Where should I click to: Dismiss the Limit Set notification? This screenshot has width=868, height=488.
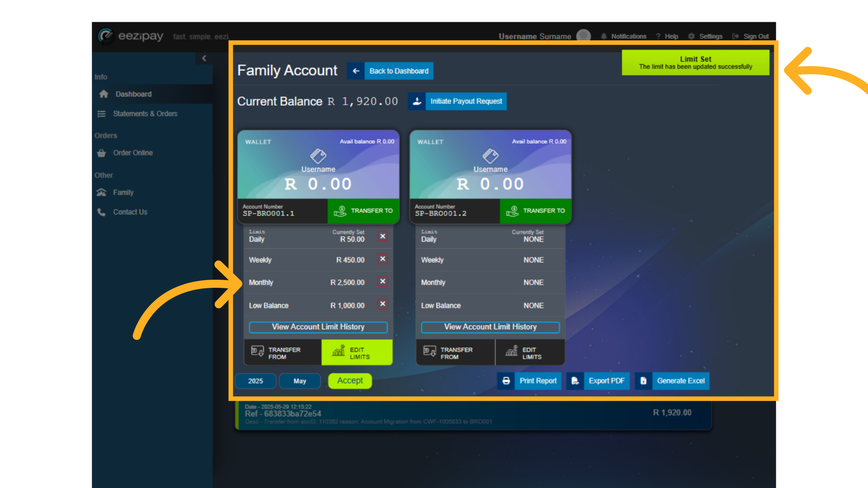tap(695, 62)
